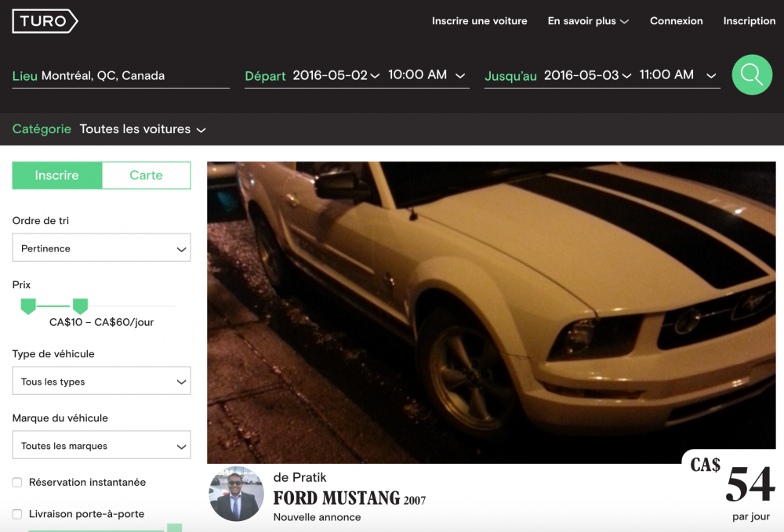Viewport: 784px width, 532px height.
Task: Open the Ordre de tri Pertinence dropdown
Action: coord(101,248)
